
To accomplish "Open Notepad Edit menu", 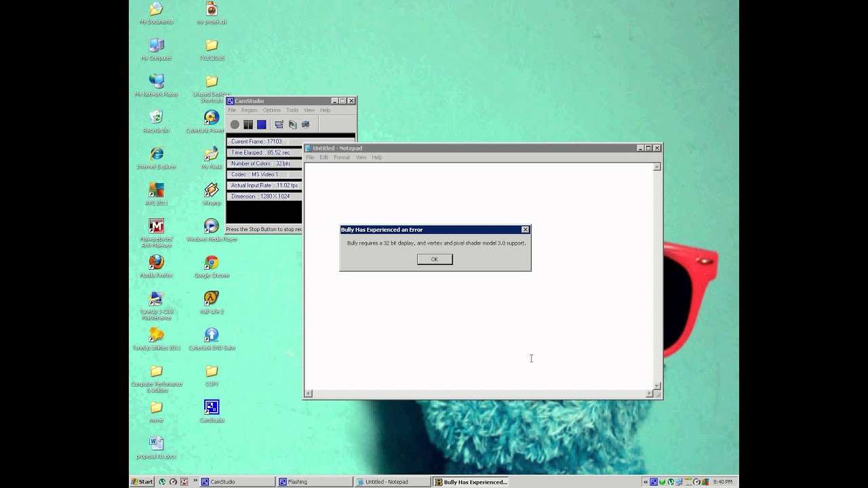I will (x=323, y=157).
